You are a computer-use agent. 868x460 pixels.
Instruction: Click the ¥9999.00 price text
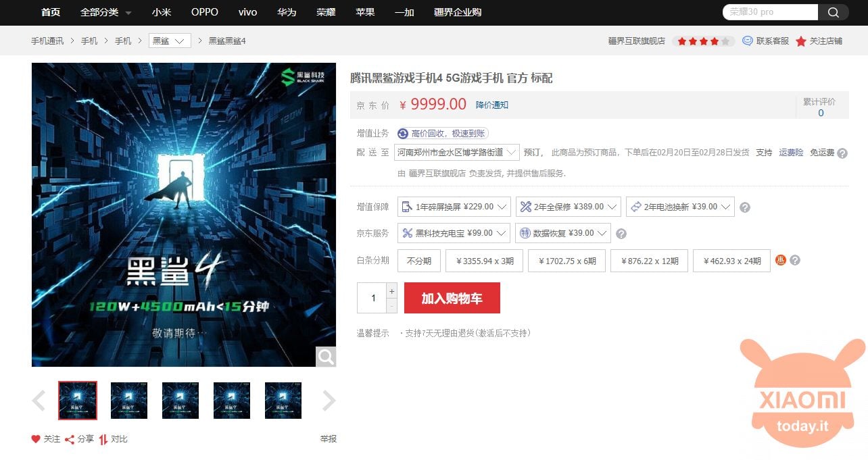(x=433, y=104)
